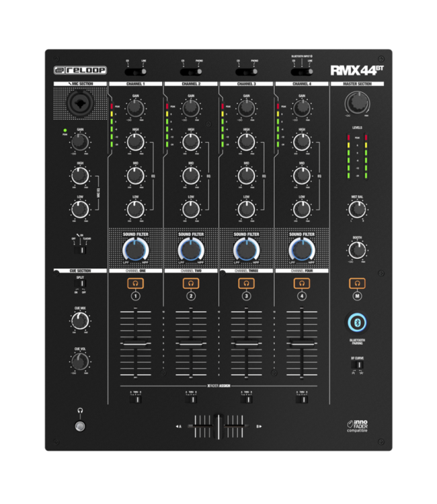
Task: Click the Channel 1 volume fader
Action: [135, 343]
